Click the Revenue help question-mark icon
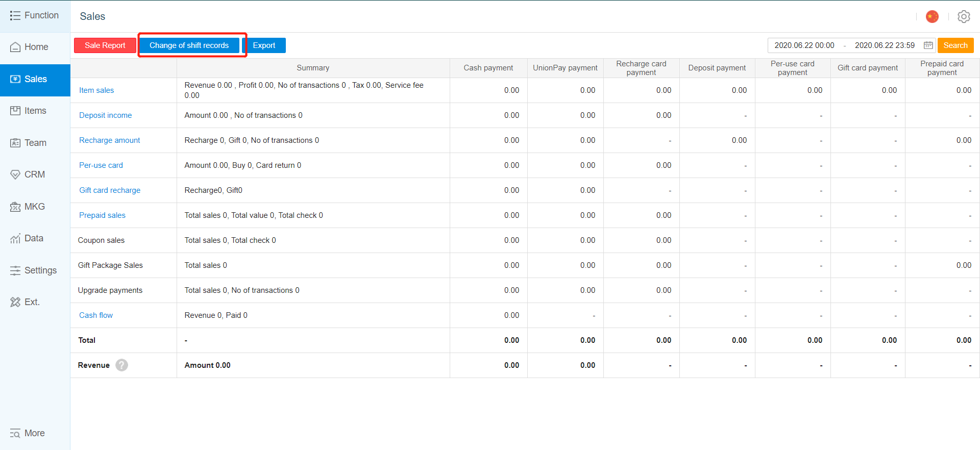This screenshot has height=450, width=980. pyautogui.click(x=121, y=365)
